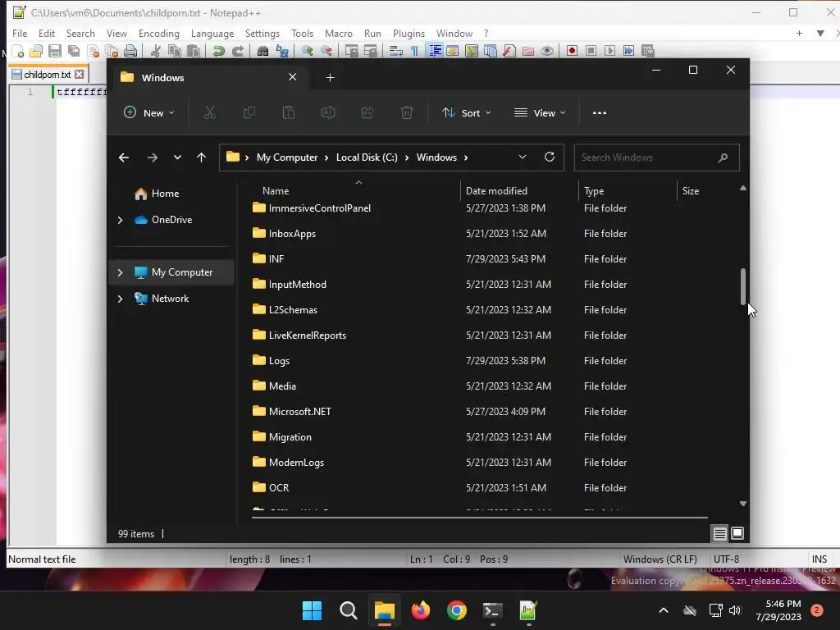This screenshot has width=840, height=630.
Task: Click Stop Recording macro square icon
Action: pos(591,51)
